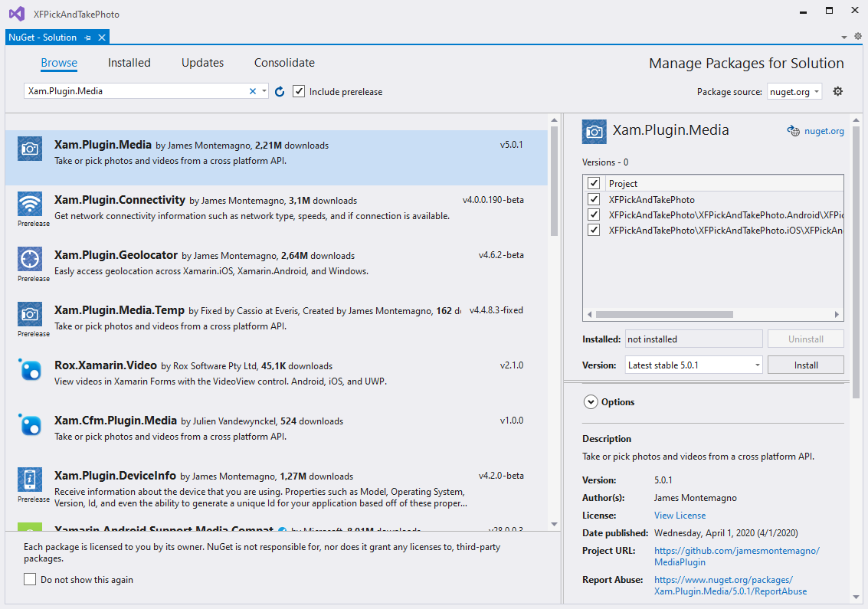Click the Install button

coord(805,365)
